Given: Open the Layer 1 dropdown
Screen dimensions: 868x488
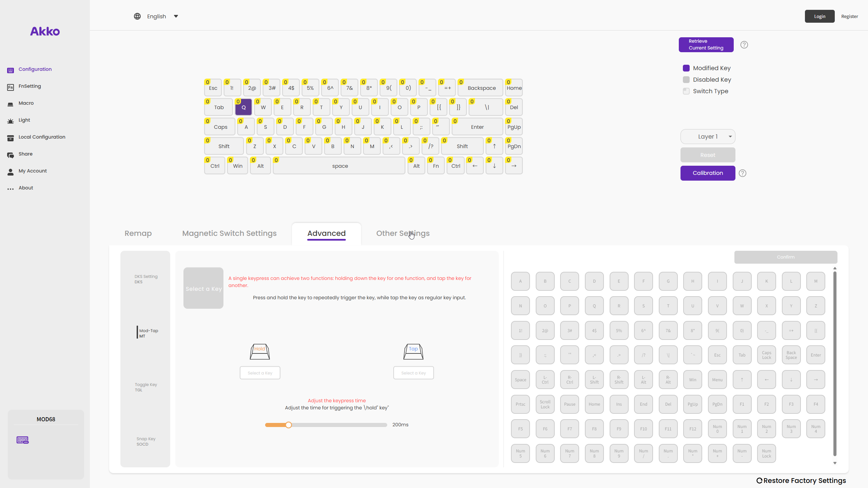Looking at the screenshot, I should [x=708, y=137].
